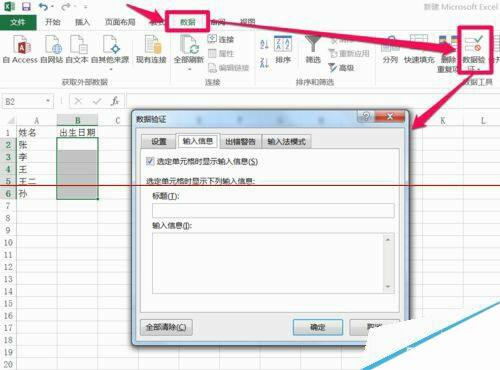Click the Undo arrow icon
The height and width of the screenshot is (370, 500).
click(x=43, y=7)
